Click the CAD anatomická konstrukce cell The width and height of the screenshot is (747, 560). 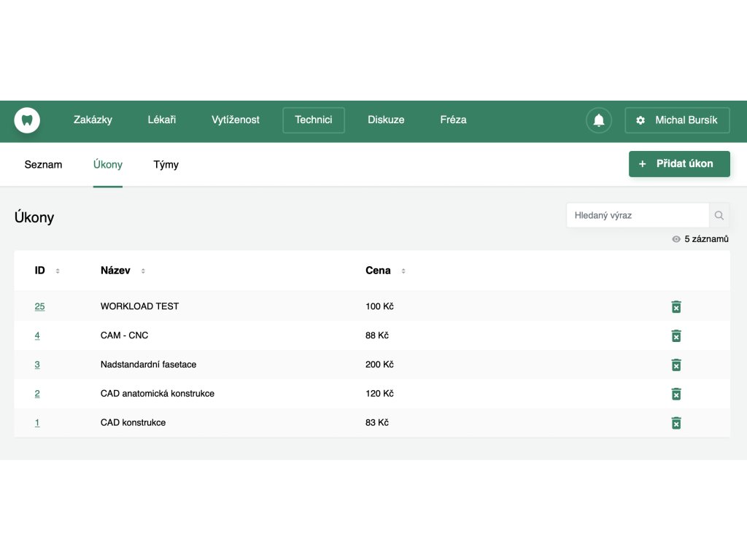(158, 393)
